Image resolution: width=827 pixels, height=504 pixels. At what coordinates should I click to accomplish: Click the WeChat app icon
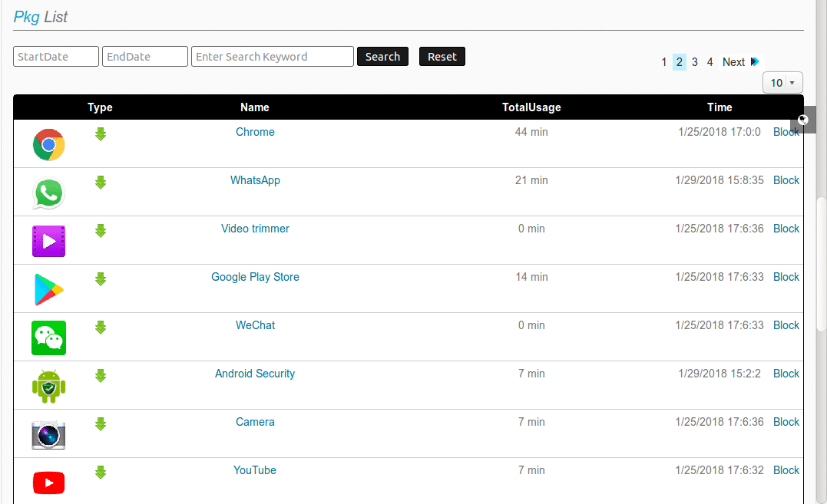pyautogui.click(x=48, y=338)
